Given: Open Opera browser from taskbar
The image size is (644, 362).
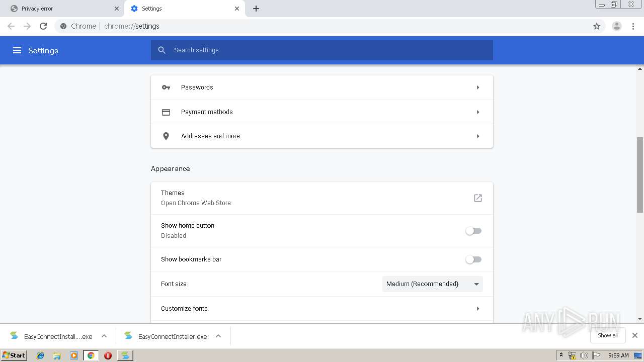Looking at the screenshot, I should point(108,355).
